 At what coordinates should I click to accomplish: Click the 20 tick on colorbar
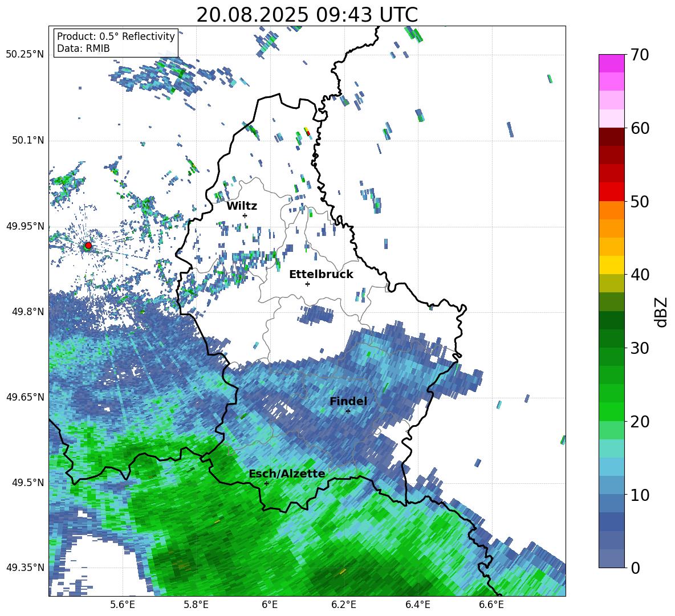[640, 421]
